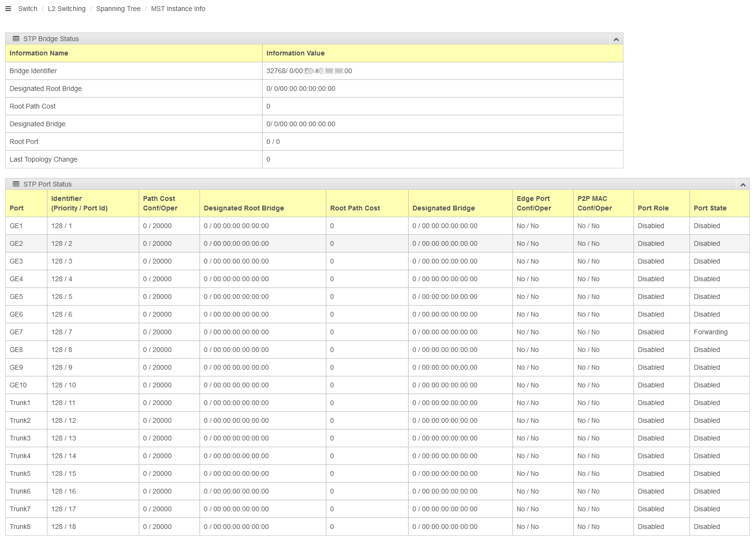Click the Forwarding state of GE7

pos(711,332)
